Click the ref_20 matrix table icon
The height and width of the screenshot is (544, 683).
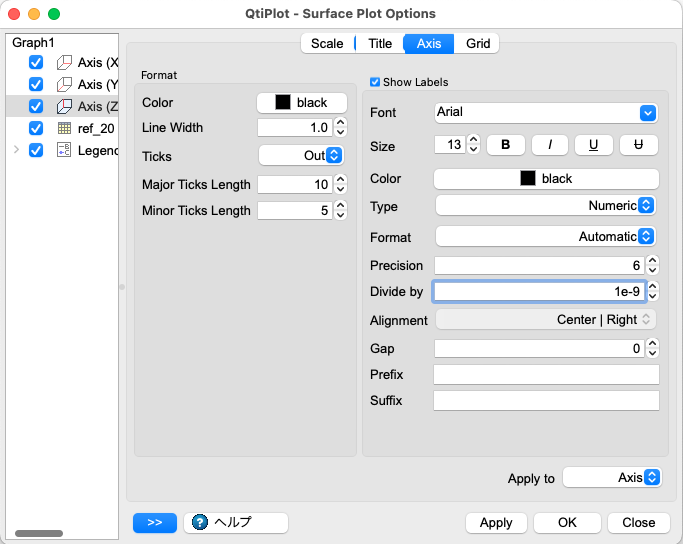64,128
